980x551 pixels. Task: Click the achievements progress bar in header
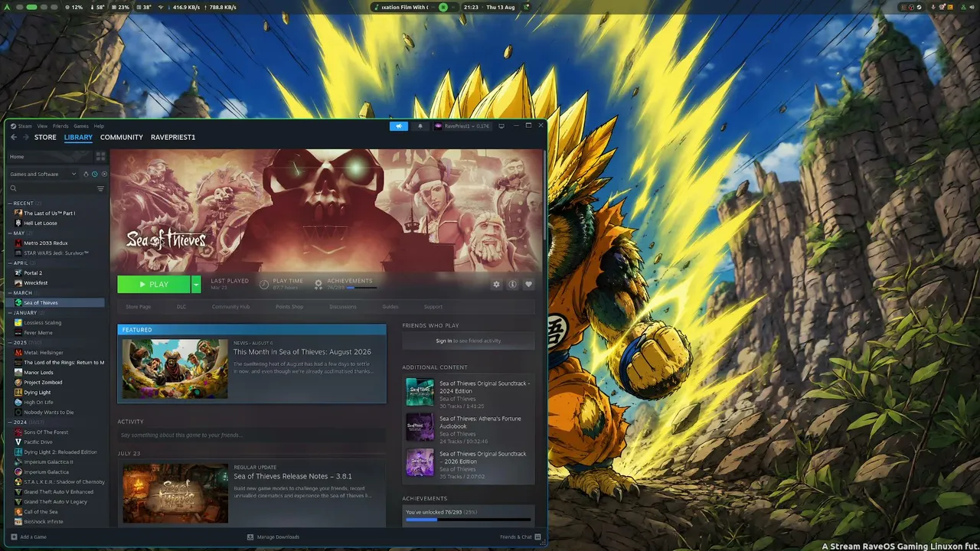click(x=361, y=289)
